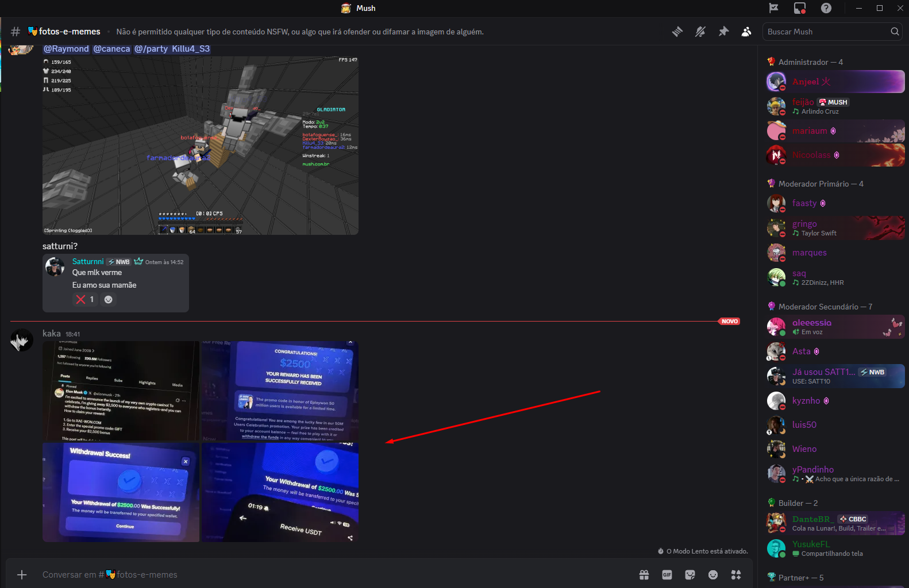Click the NWB tag beside Satturni
909x588 pixels.
click(x=119, y=262)
